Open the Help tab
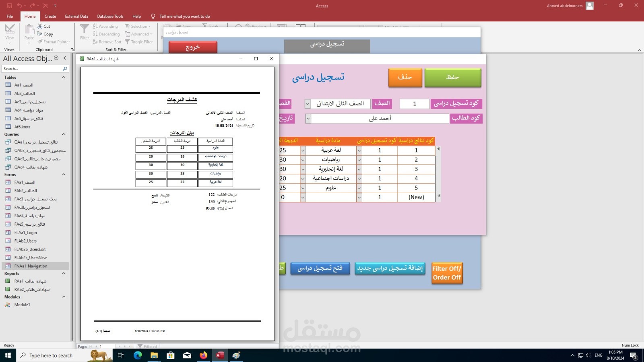This screenshot has width=644, height=362. click(x=136, y=16)
